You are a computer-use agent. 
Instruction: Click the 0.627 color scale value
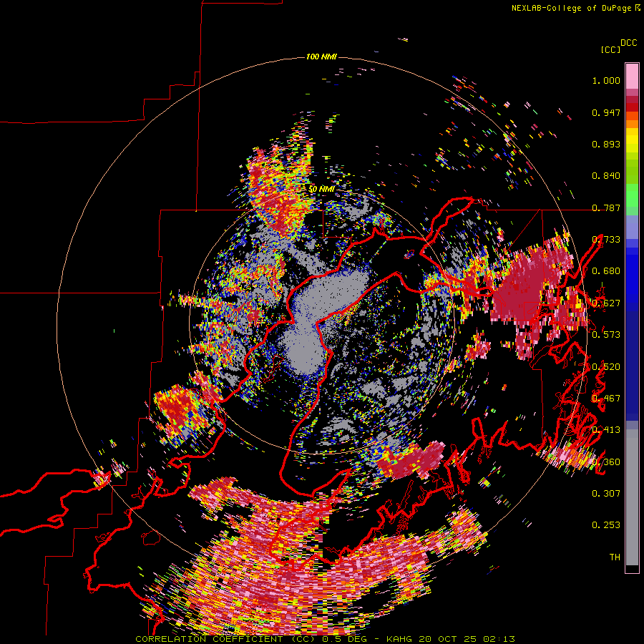click(606, 303)
